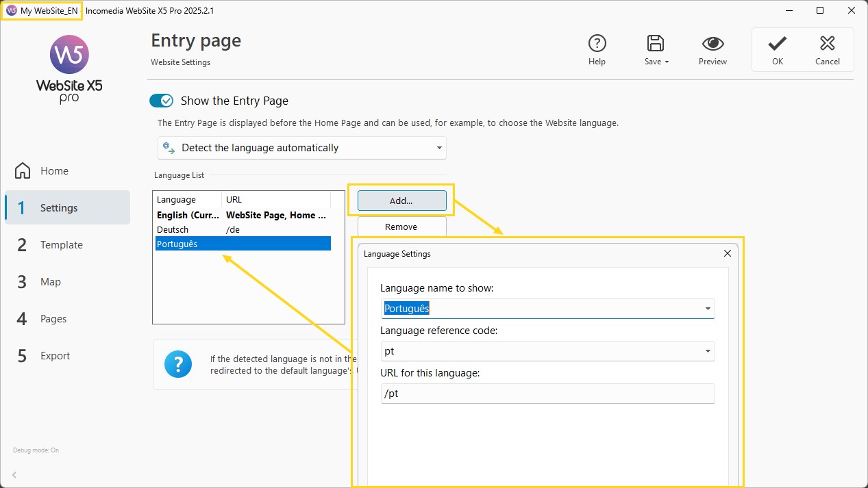Viewport: 868px width, 488px height.
Task: Confirm with the OK checkmark button
Action: [x=777, y=50]
